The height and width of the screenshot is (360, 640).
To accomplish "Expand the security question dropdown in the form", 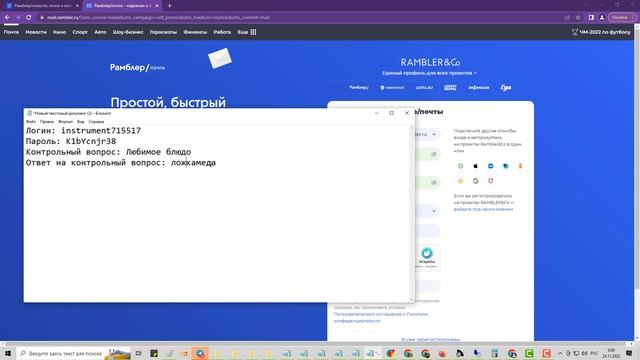I will (434, 211).
